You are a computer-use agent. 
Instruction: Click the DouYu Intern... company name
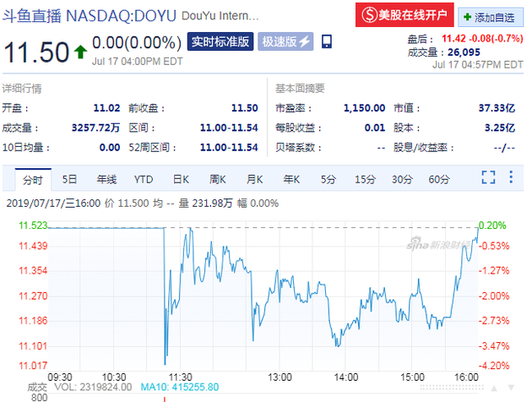(x=220, y=16)
